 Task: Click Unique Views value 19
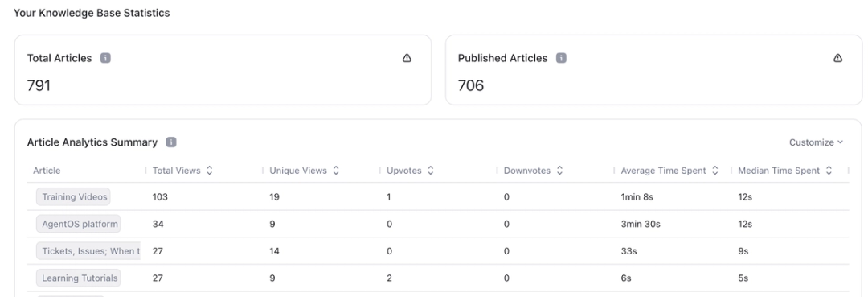tap(275, 196)
